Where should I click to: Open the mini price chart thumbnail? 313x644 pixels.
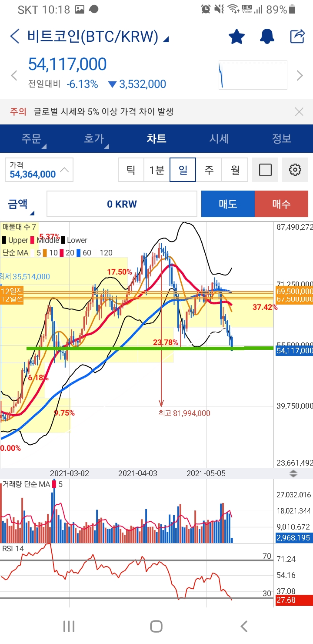253,75
